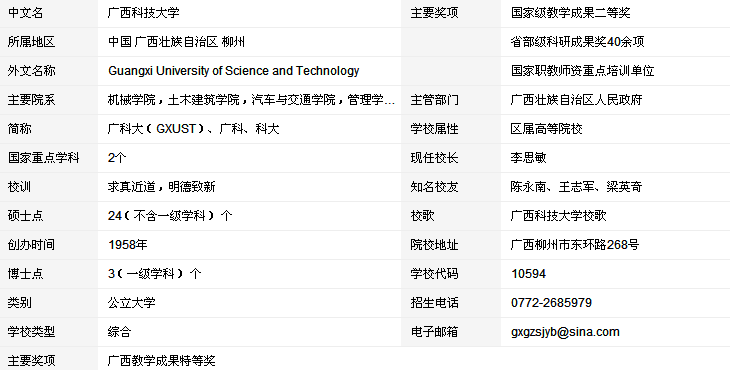
Task: Click the 中国 广西壮族自治区 柳州 region value
Action: [176, 42]
